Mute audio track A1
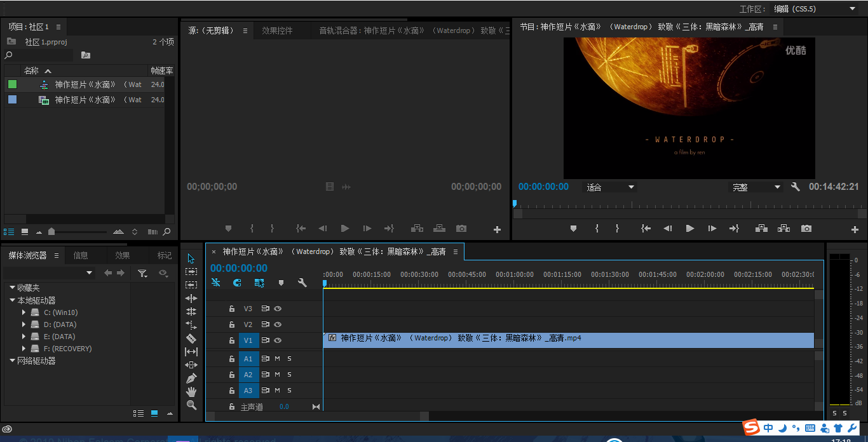 pos(277,359)
